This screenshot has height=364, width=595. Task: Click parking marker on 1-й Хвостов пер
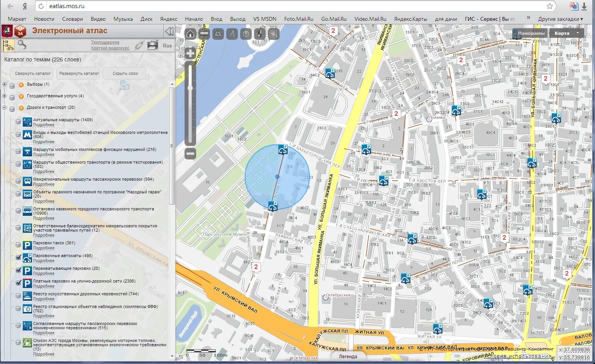point(383,180)
